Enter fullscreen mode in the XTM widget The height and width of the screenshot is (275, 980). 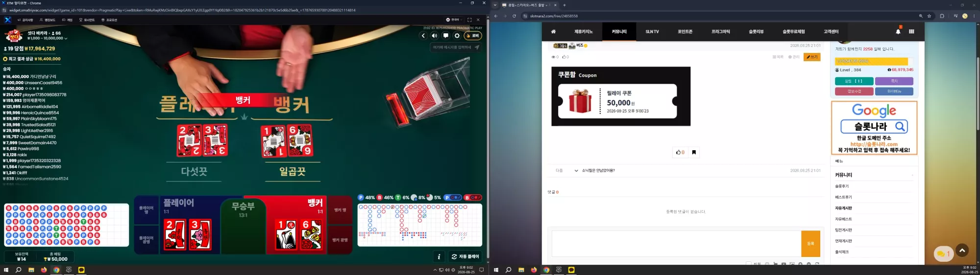click(469, 20)
